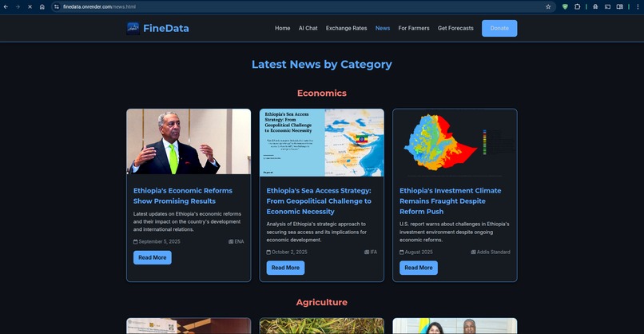View site information icon in address bar
This screenshot has height=334, width=644.
click(57, 6)
